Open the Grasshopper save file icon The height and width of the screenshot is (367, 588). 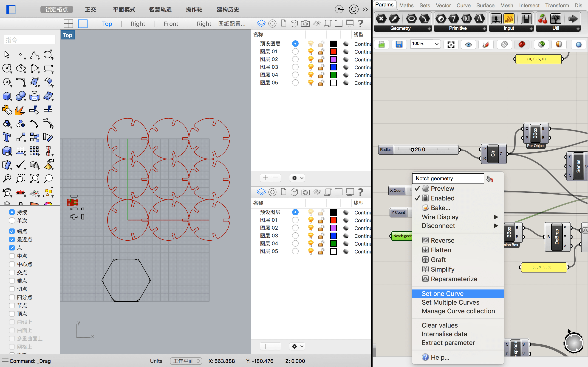pos(399,44)
